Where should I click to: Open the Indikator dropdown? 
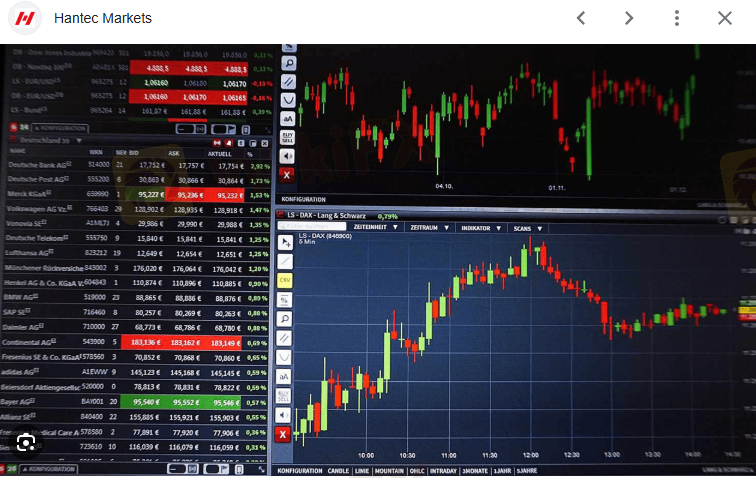click(481, 228)
